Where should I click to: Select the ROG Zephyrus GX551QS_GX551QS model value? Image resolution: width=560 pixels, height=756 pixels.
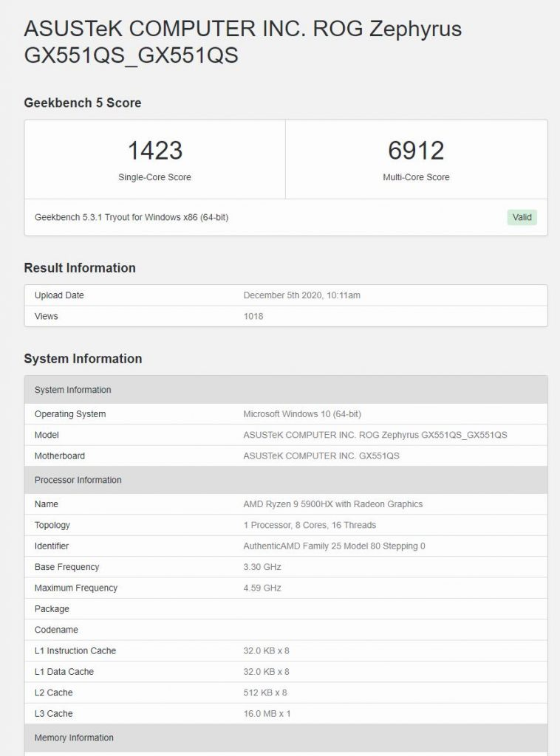[x=375, y=435]
